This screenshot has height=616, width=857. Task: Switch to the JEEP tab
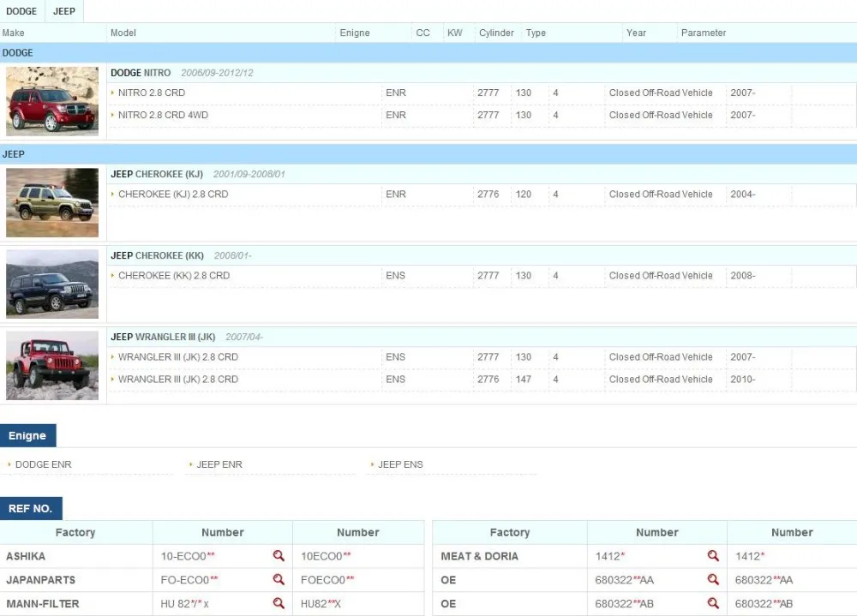64,11
